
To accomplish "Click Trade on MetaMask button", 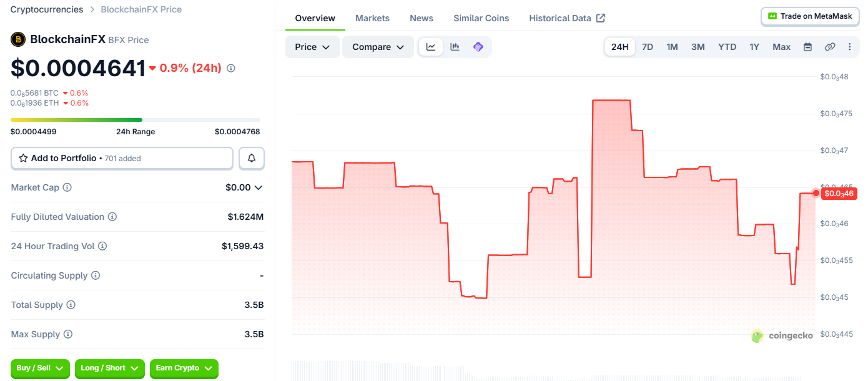I will tap(810, 16).
